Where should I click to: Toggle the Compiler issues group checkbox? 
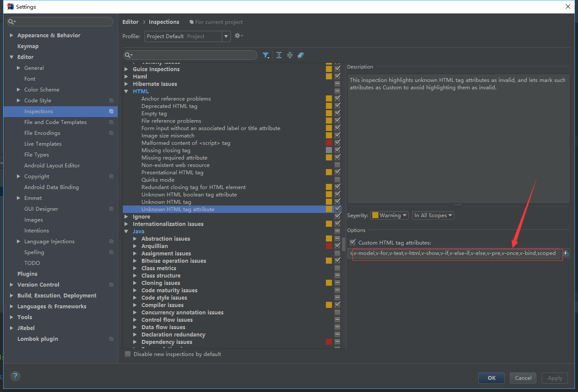pyautogui.click(x=338, y=305)
